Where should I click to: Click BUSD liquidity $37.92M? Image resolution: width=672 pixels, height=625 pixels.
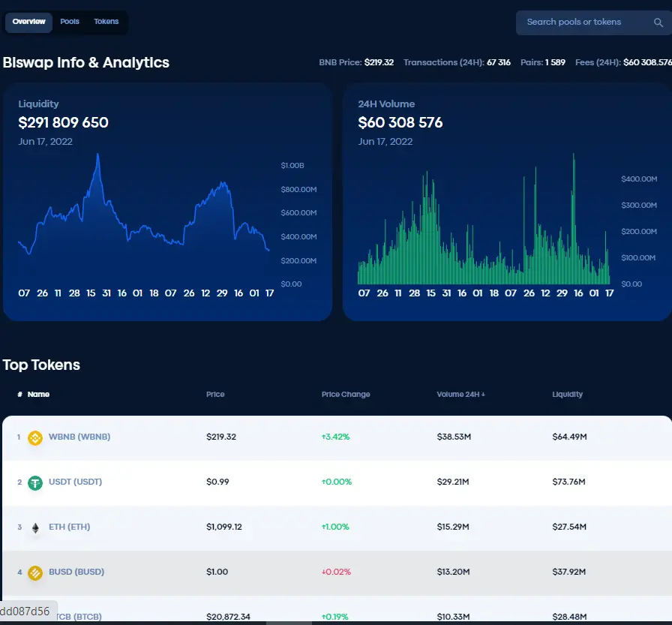(569, 572)
